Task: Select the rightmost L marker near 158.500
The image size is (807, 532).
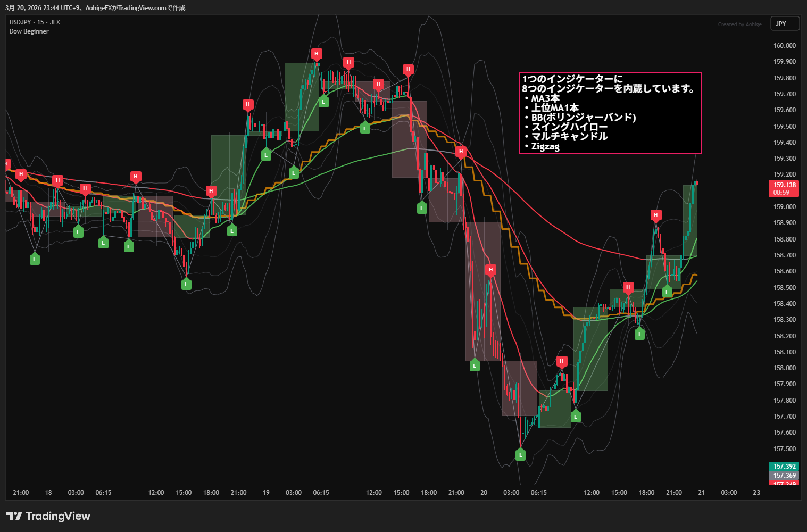Action: [x=667, y=292]
